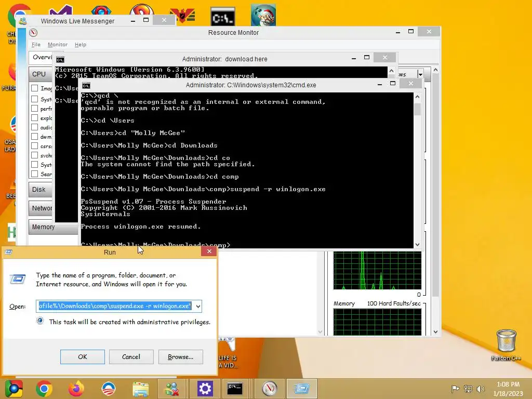Viewport: 532px width, 399px height.
Task: Select the Run dialog taskbar icon
Action: pyautogui.click(x=302, y=389)
